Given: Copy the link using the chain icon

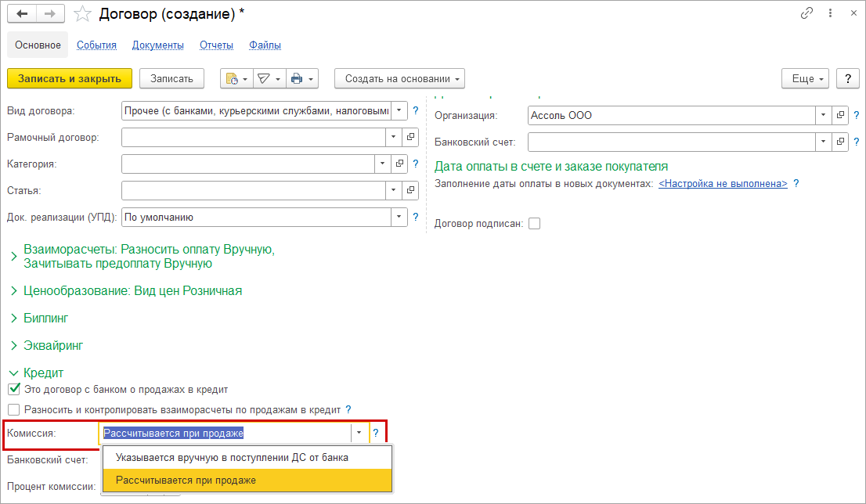Looking at the screenshot, I should 806,13.
